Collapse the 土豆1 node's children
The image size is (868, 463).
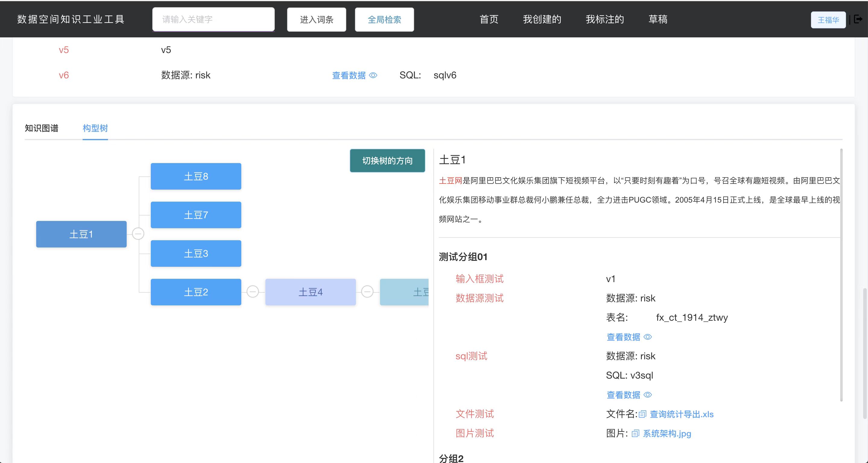(x=138, y=234)
